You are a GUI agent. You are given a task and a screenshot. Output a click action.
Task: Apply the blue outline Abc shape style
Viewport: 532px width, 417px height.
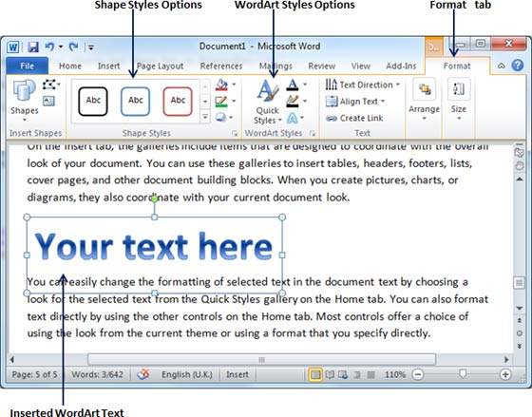click(135, 101)
